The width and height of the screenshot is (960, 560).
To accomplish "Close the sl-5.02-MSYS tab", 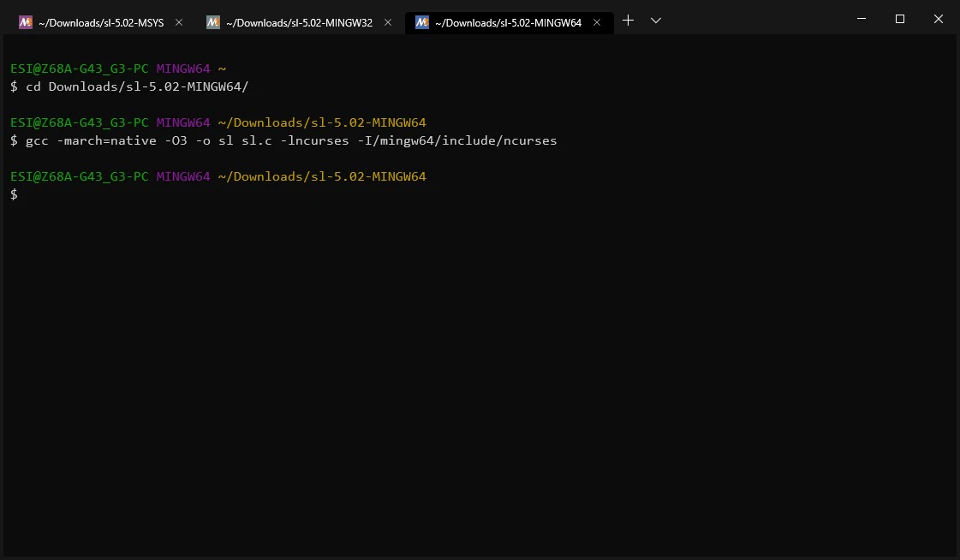I will [179, 22].
